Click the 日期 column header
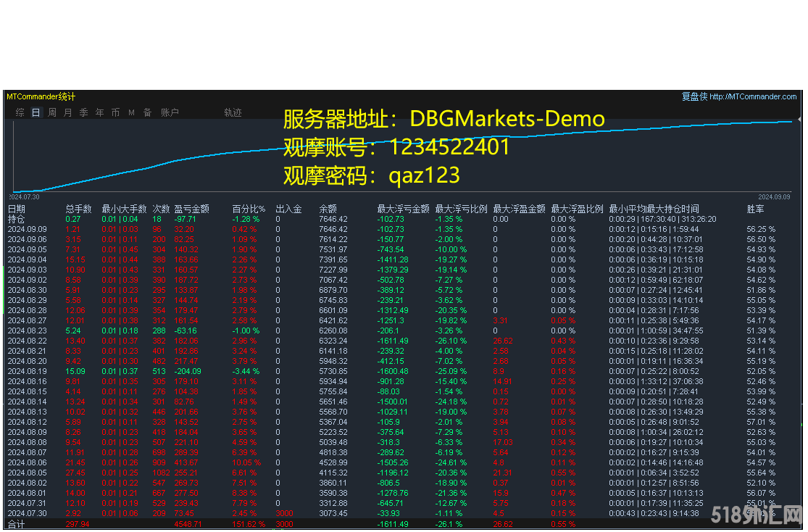 [x=16, y=209]
